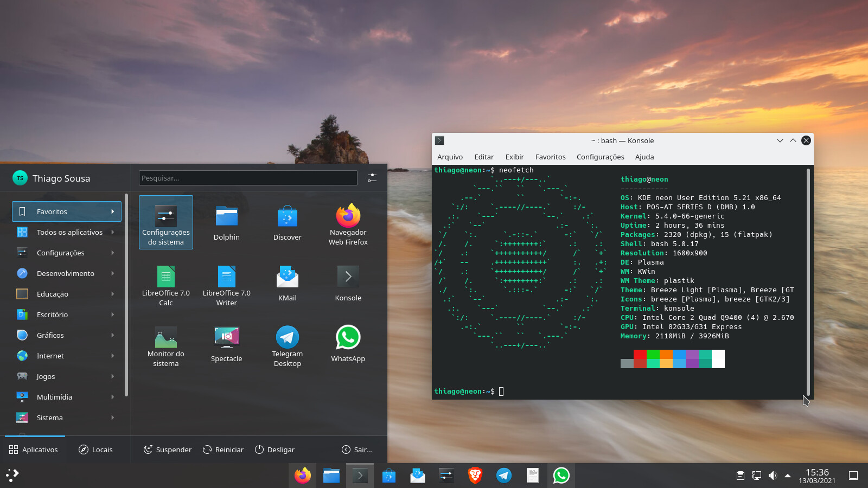This screenshot has width=868, height=488.
Task: Open Ajuda menu in Konsole
Action: 644,157
